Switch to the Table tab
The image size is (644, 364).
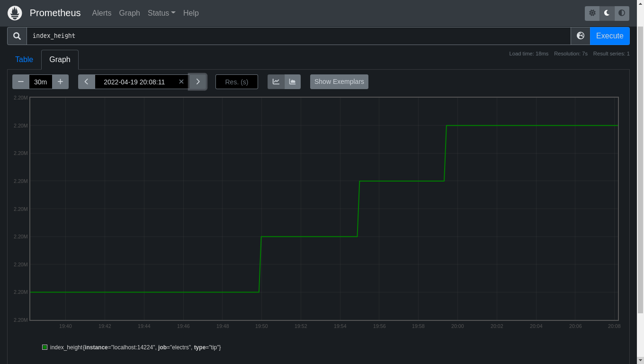coord(24,60)
